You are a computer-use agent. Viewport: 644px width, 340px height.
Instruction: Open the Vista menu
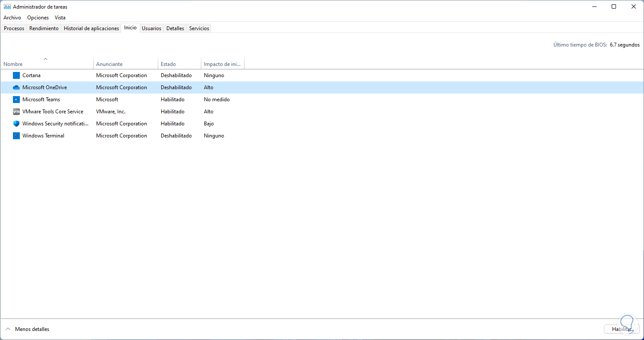60,18
